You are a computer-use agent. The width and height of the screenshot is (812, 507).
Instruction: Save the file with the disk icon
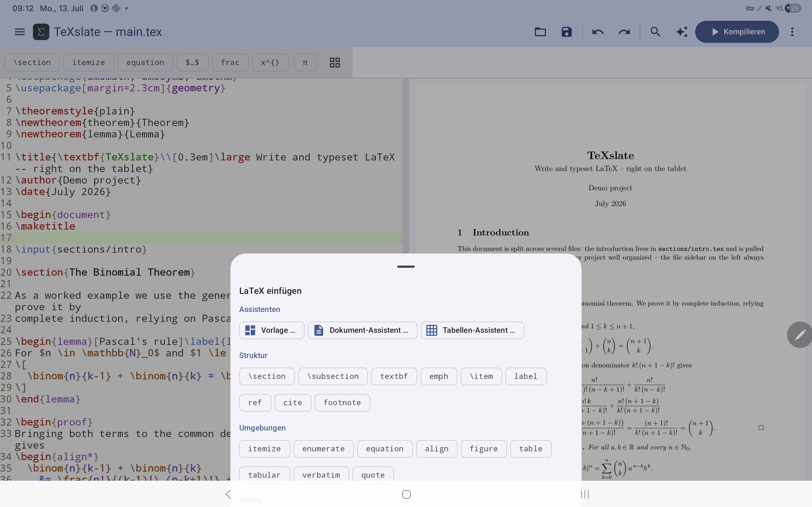tap(566, 32)
